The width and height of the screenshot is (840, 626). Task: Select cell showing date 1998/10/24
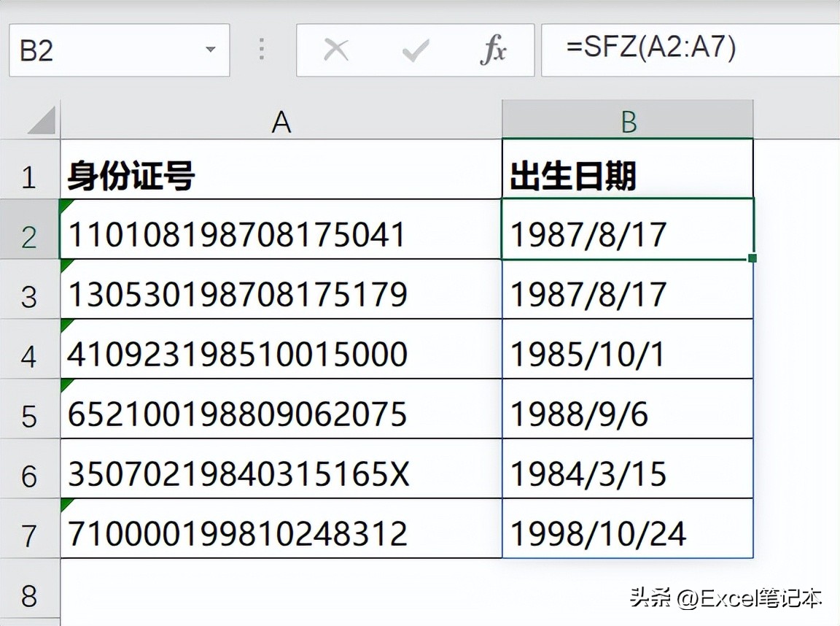pyautogui.click(x=628, y=534)
